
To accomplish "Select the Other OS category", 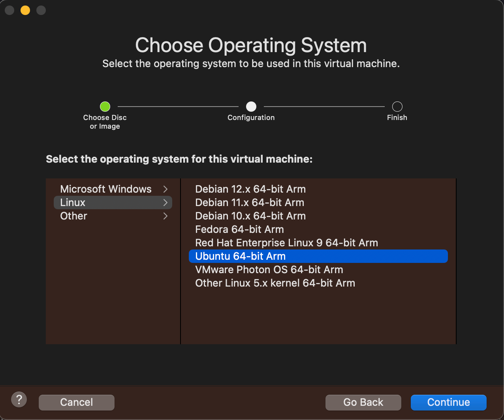I will point(113,216).
